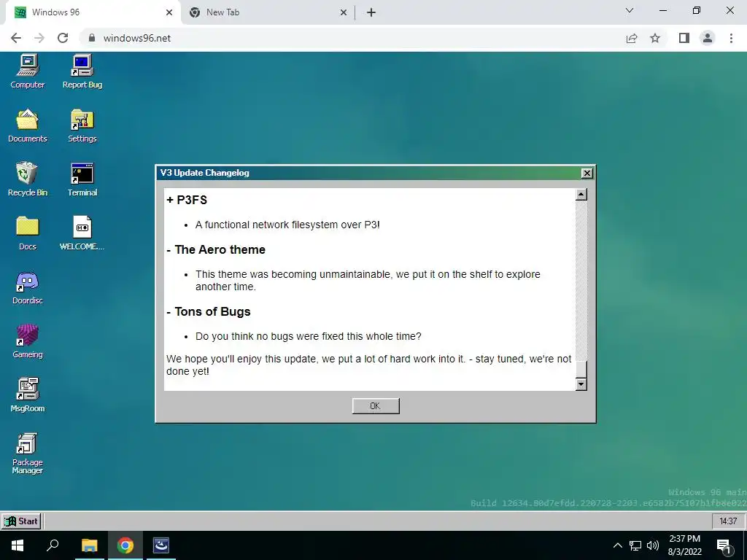
Task: Open Windows clock showing 2:37 PM
Action: [684, 545]
